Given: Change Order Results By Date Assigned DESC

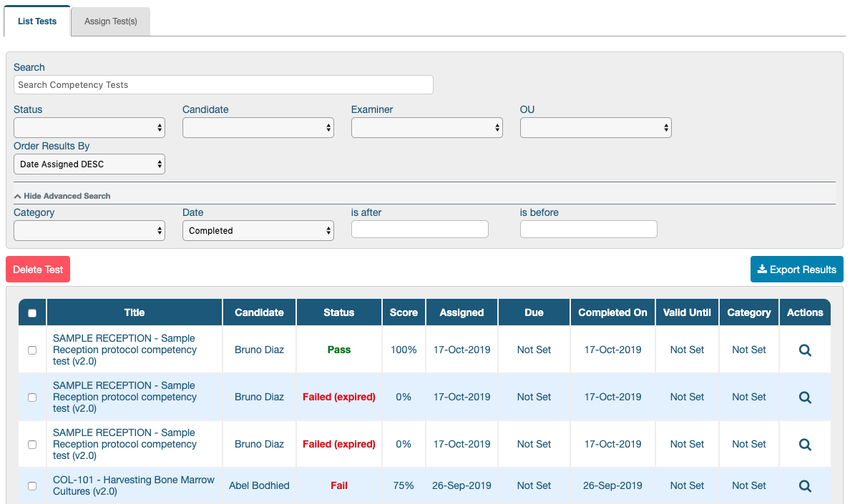Looking at the screenshot, I should click(x=89, y=164).
